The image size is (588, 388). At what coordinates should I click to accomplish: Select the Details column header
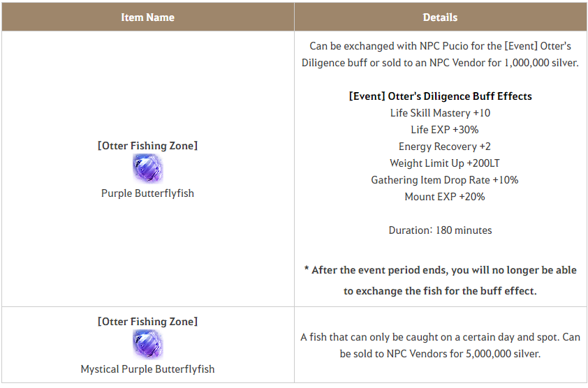[x=440, y=17]
